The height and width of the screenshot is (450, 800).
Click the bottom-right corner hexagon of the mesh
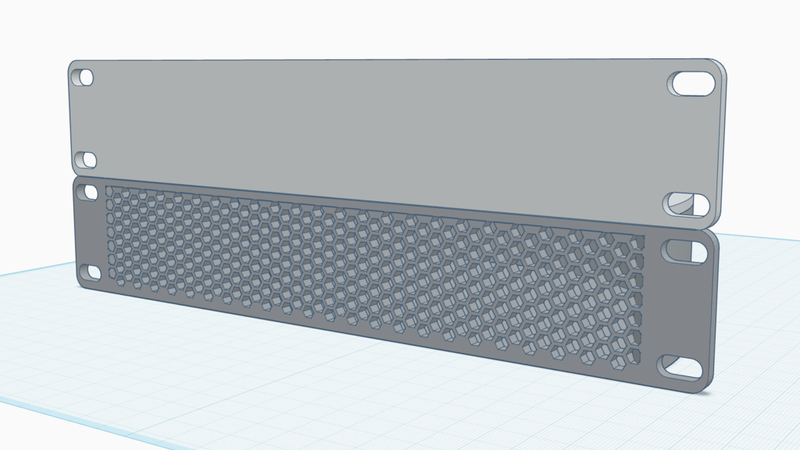(632, 357)
